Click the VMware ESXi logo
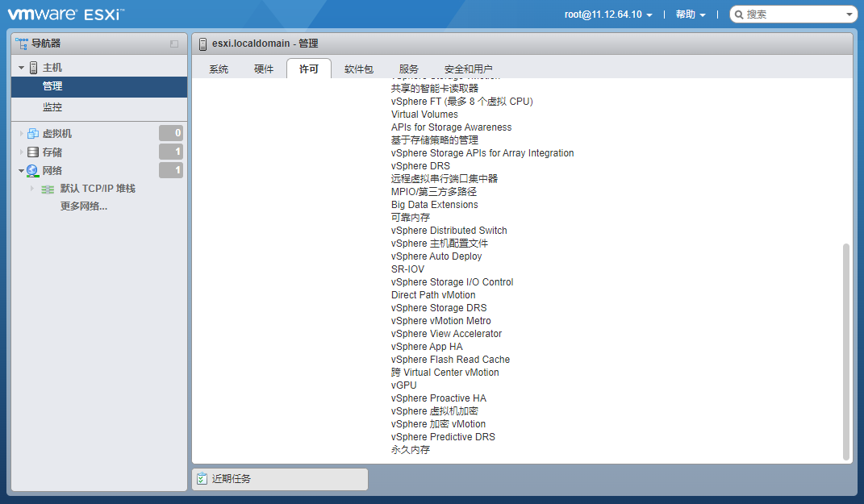 pos(66,15)
